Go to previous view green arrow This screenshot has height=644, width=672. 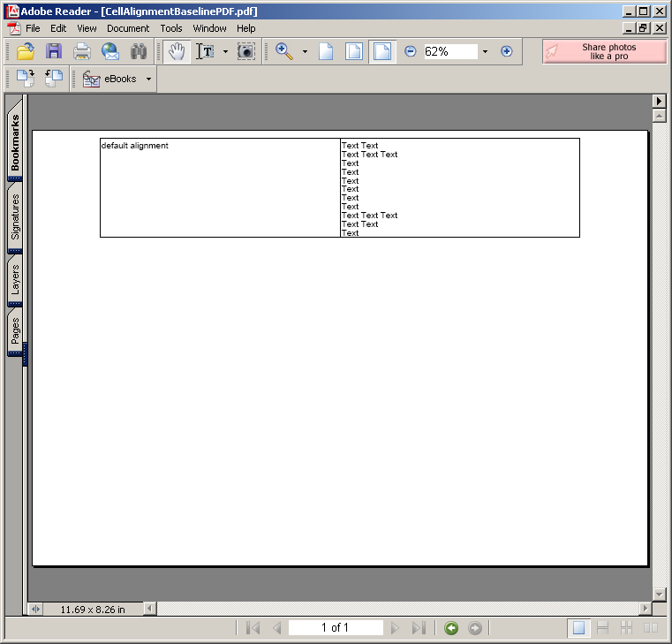451,628
